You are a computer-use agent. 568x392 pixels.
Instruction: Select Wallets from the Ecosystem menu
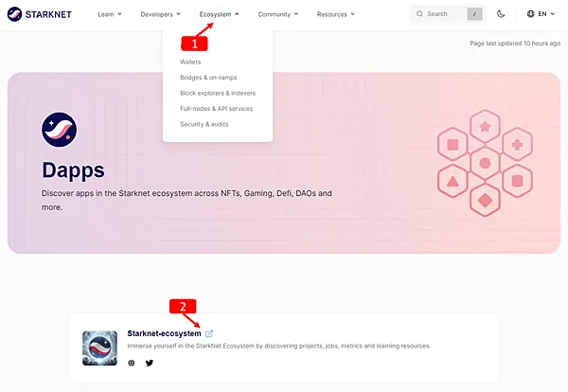[x=190, y=62]
